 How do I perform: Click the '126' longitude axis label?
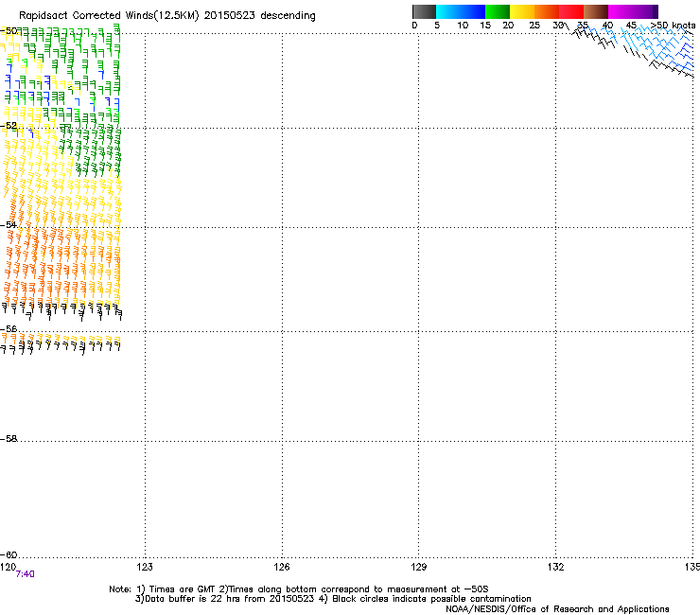coord(282,567)
